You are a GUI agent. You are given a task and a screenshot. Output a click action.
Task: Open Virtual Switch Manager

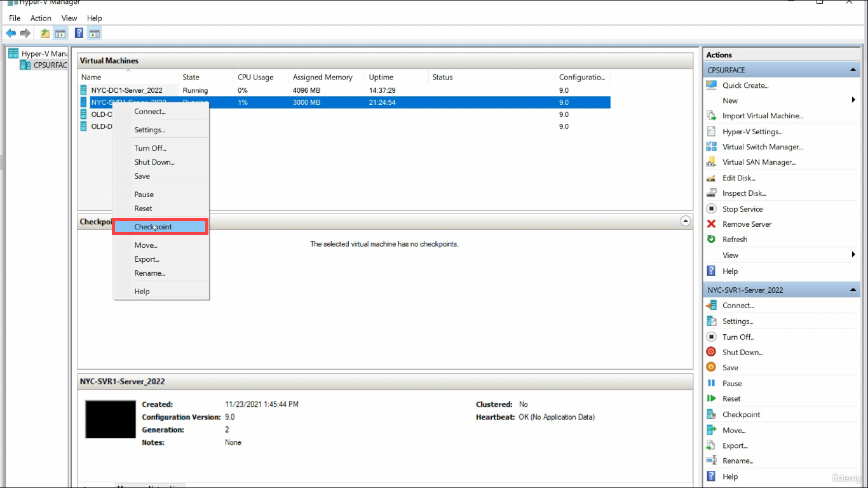coord(763,147)
